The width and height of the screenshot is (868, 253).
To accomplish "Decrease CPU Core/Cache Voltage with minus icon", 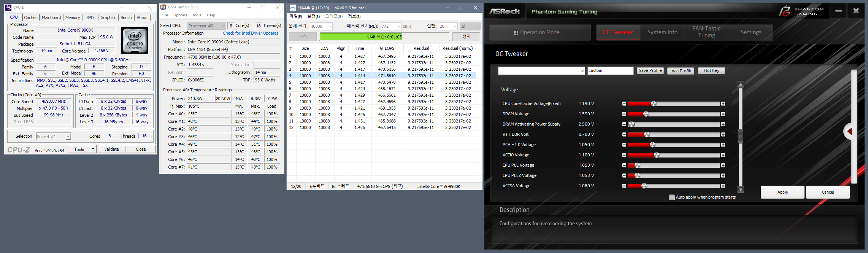I will point(624,103).
